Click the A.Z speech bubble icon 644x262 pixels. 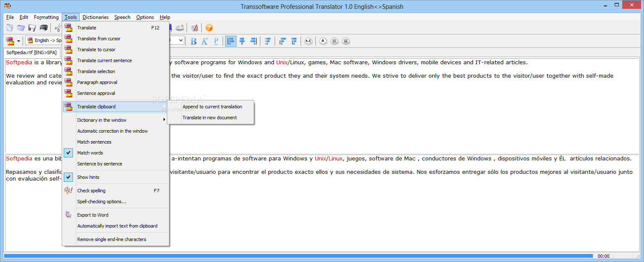click(309, 41)
